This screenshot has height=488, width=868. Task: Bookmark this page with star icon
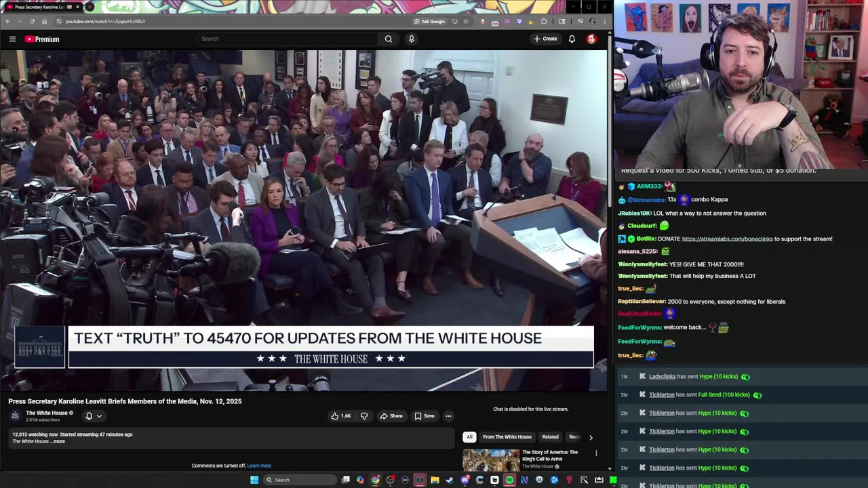point(465,21)
